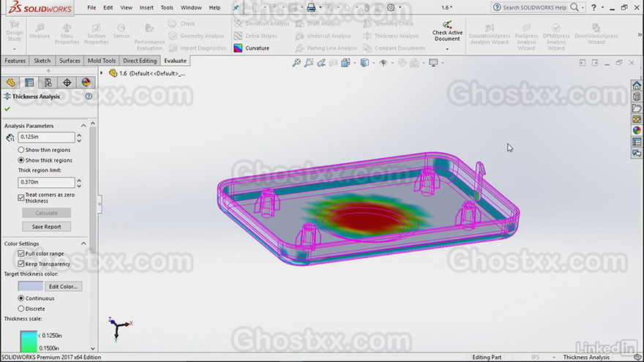This screenshot has width=644, height=362.
Task: Open the Options gear icon
Action: [391, 7]
